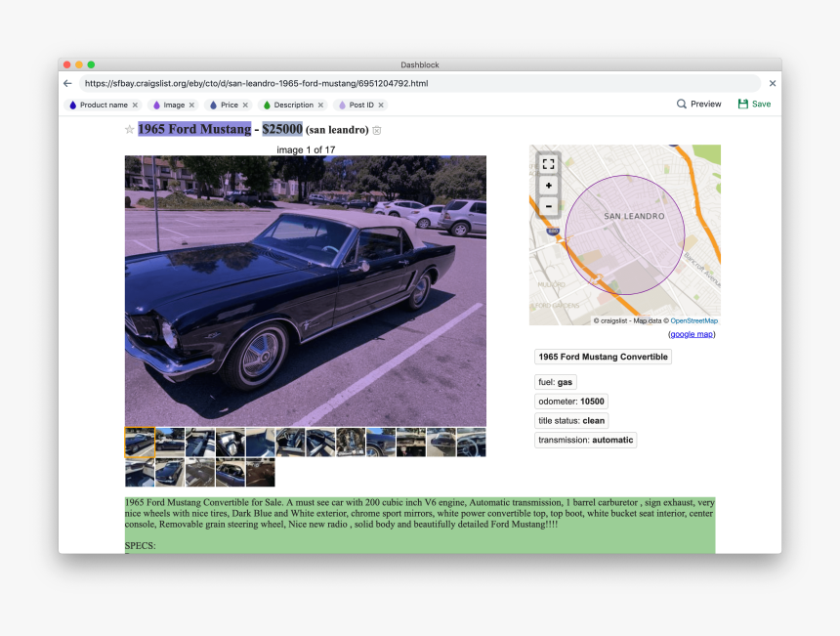840x636 pixels.
Task: Favorite the listing with the star icon
Action: (x=129, y=130)
